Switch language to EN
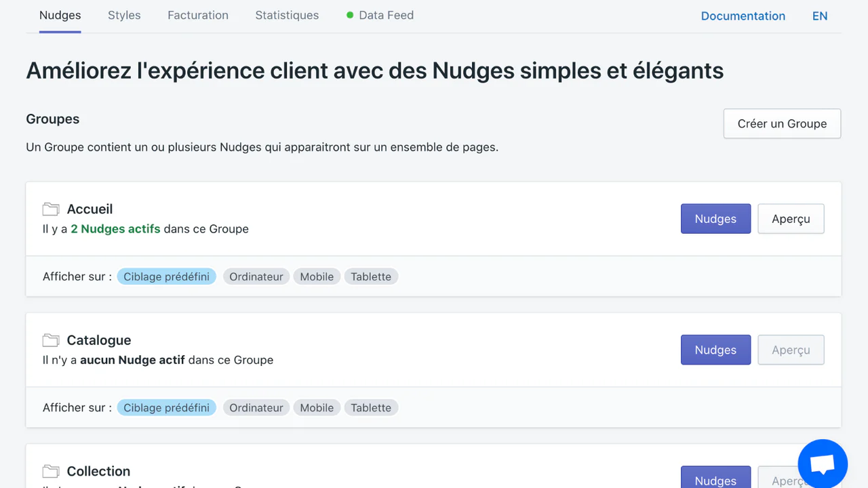 pos(820,16)
